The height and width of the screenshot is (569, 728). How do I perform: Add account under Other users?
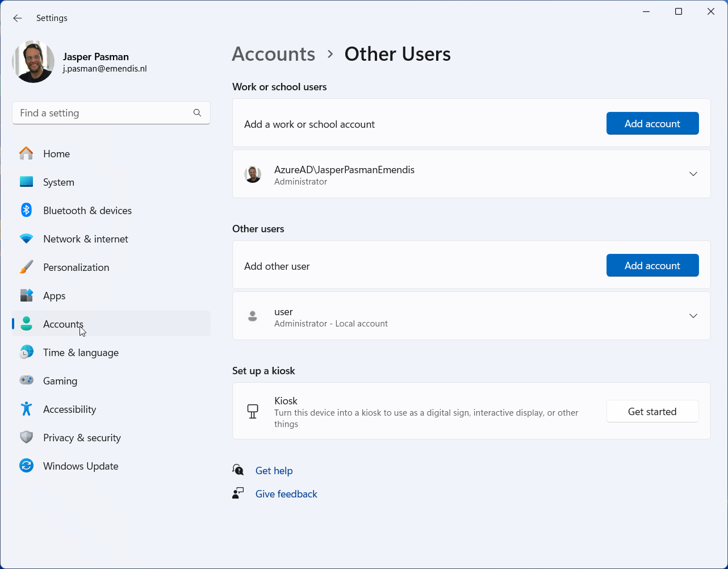pos(652,266)
